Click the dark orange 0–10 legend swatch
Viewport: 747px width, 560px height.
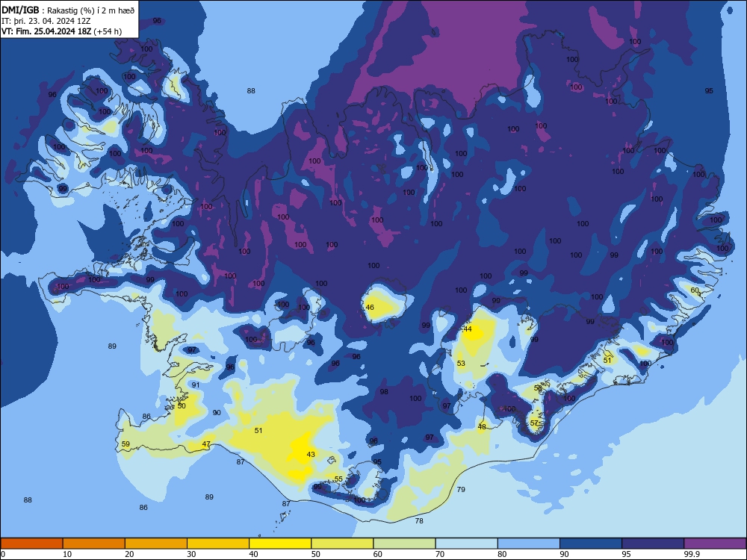[31, 544]
